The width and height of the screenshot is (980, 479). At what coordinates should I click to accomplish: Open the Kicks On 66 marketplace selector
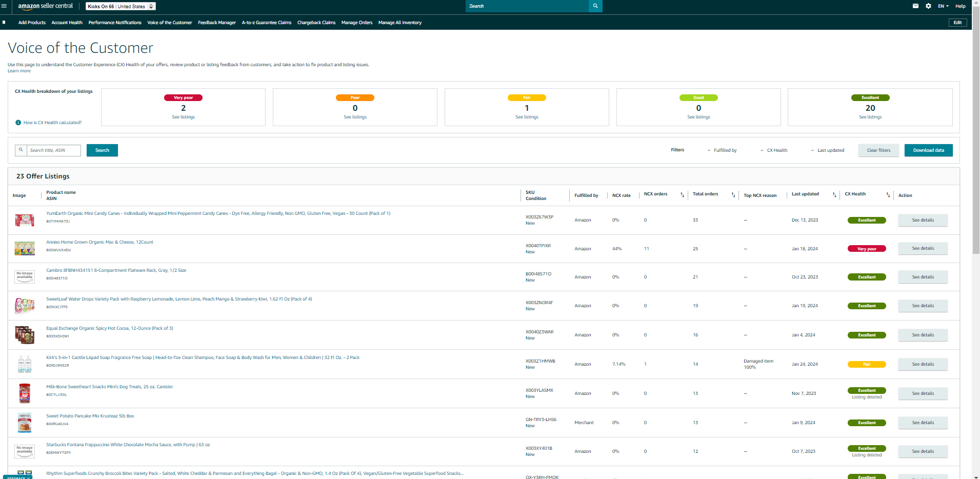click(121, 6)
